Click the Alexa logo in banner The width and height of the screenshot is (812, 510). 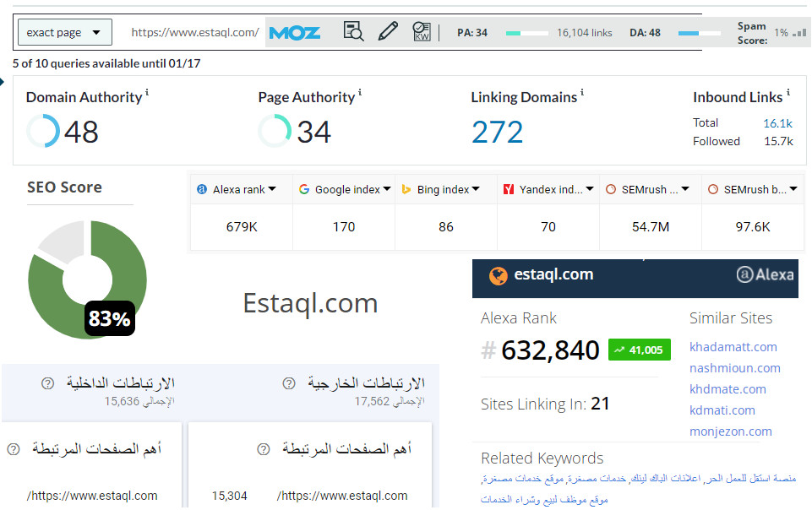click(x=765, y=274)
